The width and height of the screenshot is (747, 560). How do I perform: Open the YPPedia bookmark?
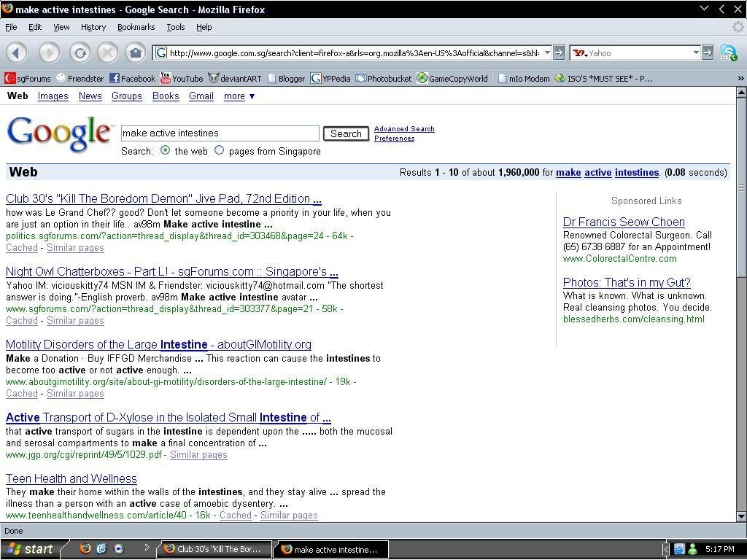click(330, 79)
